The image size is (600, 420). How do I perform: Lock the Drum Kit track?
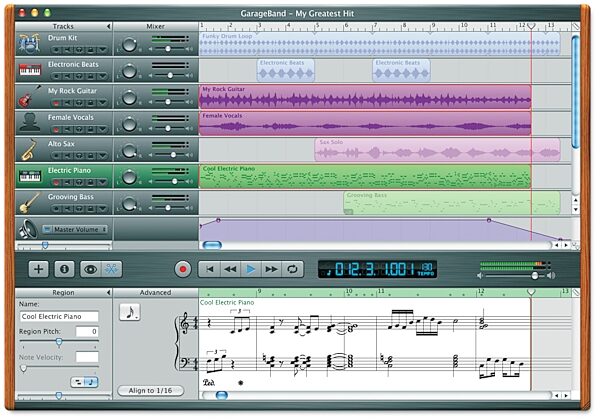click(91, 50)
